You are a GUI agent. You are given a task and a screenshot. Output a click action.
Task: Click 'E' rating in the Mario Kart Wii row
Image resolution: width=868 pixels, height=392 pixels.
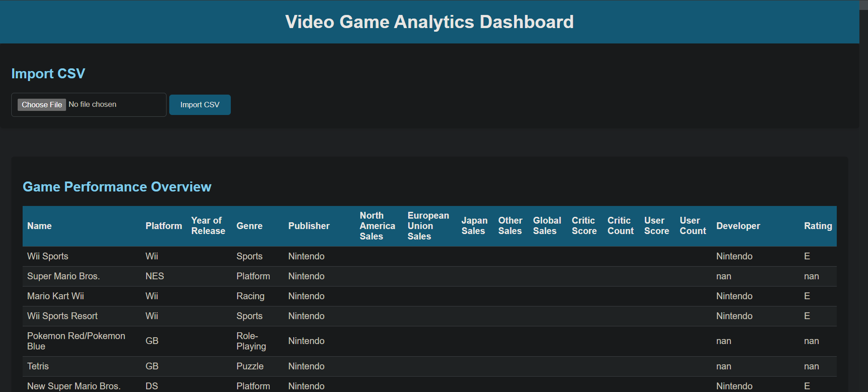[x=807, y=296]
